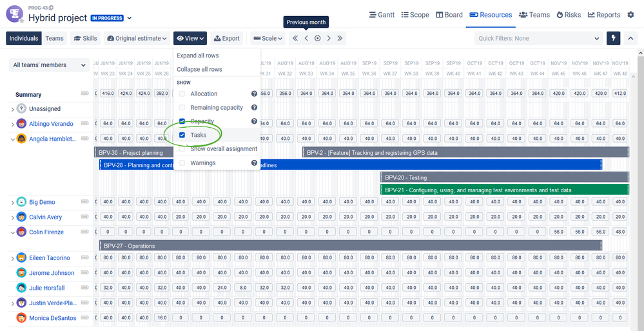Click capacity icon beside Jerome Johnson
The height and width of the screenshot is (331, 644).
pos(85,273)
